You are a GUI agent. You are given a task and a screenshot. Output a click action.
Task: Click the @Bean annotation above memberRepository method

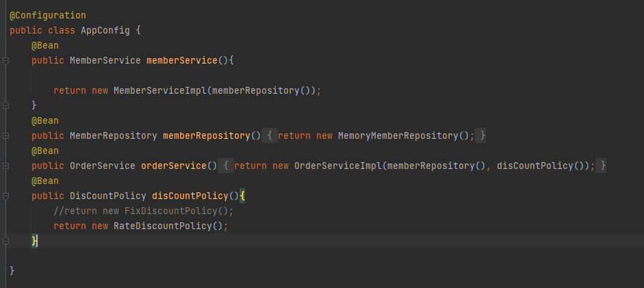point(45,120)
